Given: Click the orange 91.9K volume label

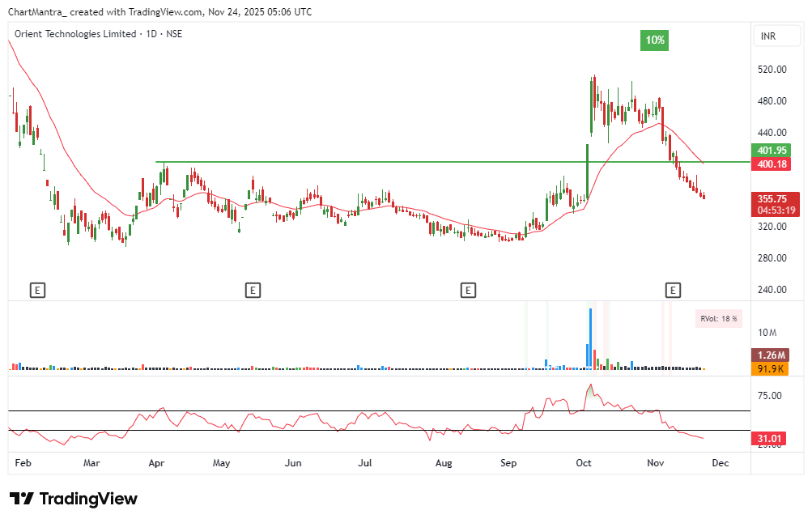Looking at the screenshot, I should 771,369.
